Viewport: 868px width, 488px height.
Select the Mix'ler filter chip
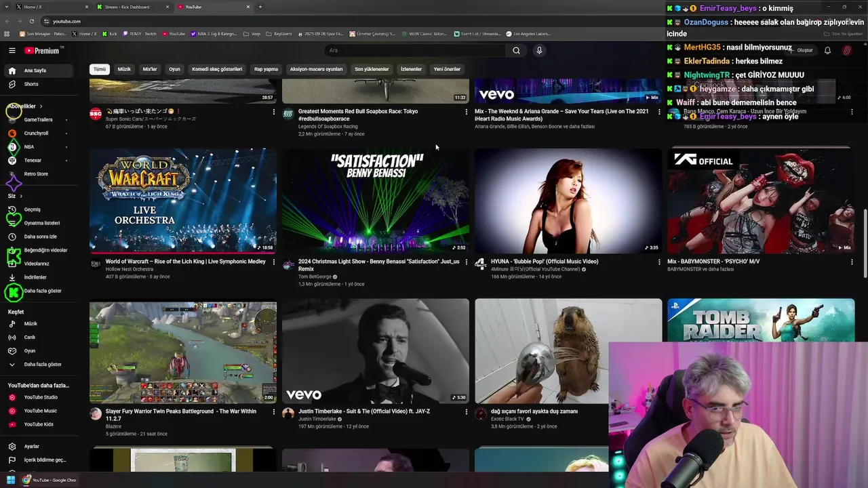click(x=150, y=69)
